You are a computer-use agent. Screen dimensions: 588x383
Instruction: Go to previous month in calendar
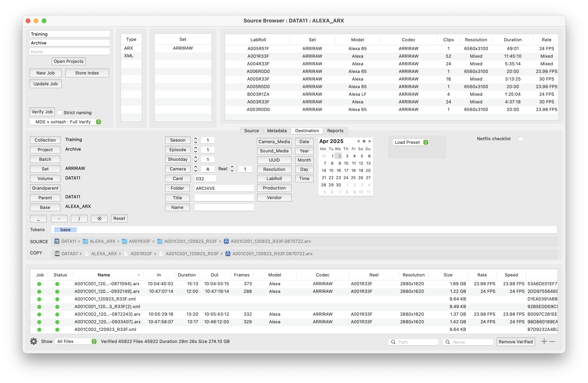pyautogui.click(x=358, y=141)
